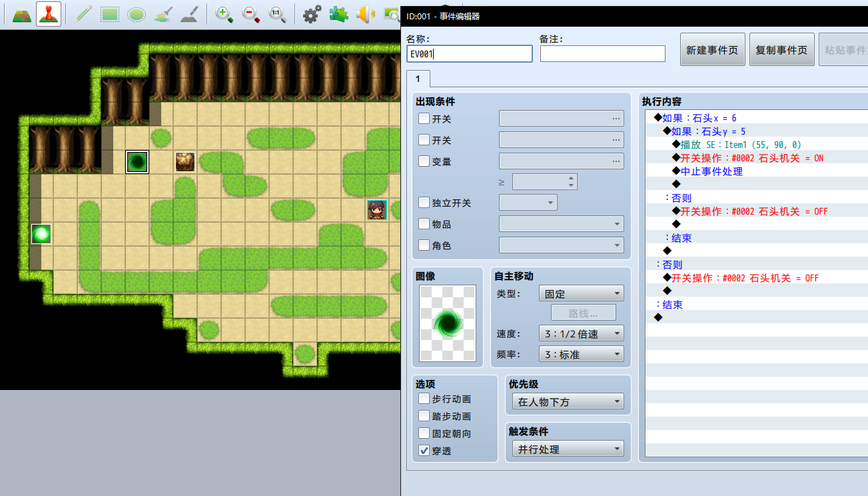Open the 类型 dropdown showing 固定
This screenshot has height=496, width=868.
(x=582, y=293)
